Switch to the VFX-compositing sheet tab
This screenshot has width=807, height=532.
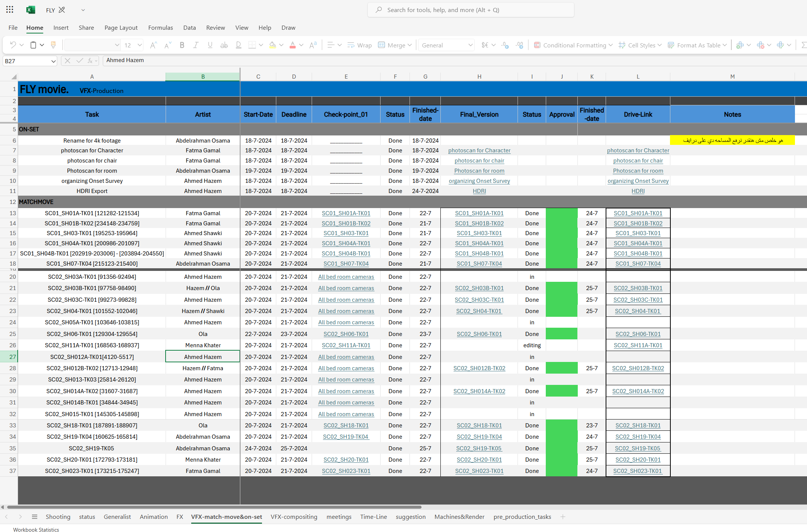pyautogui.click(x=294, y=517)
